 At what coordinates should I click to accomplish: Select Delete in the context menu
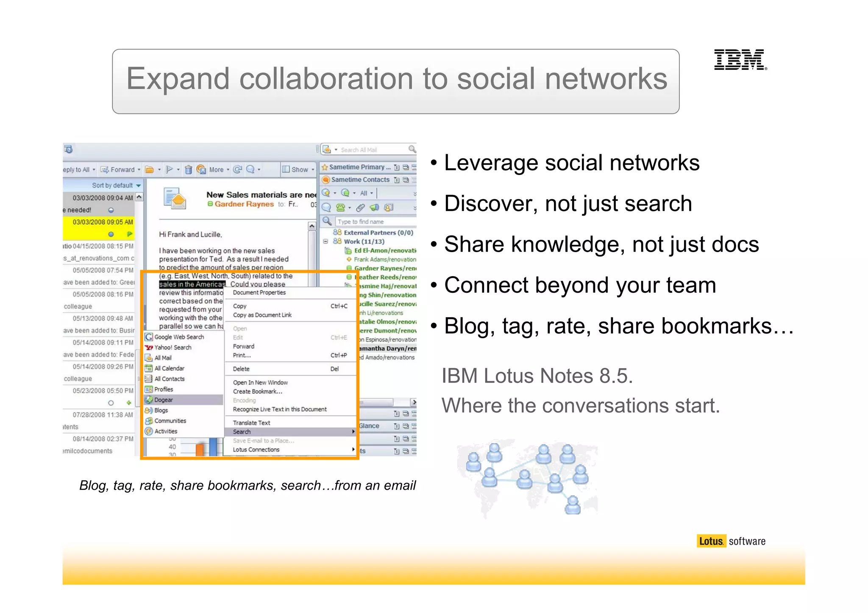point(290,369)
